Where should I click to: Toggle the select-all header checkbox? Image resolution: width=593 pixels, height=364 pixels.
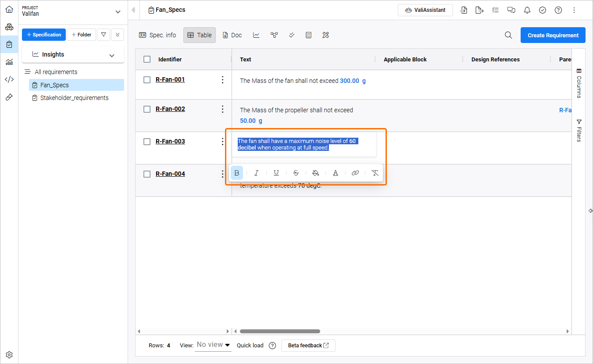point(147,59)
